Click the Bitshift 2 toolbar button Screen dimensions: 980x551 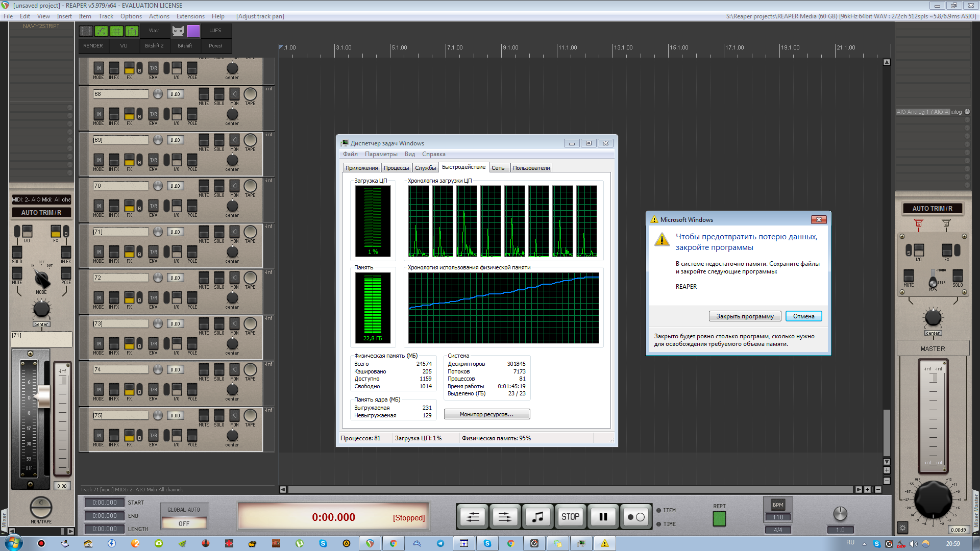click(154, 45)
